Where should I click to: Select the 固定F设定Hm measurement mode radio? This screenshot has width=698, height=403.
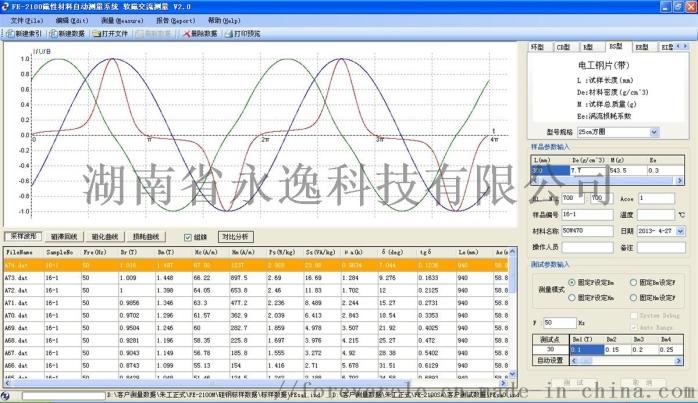coord(572,297)
